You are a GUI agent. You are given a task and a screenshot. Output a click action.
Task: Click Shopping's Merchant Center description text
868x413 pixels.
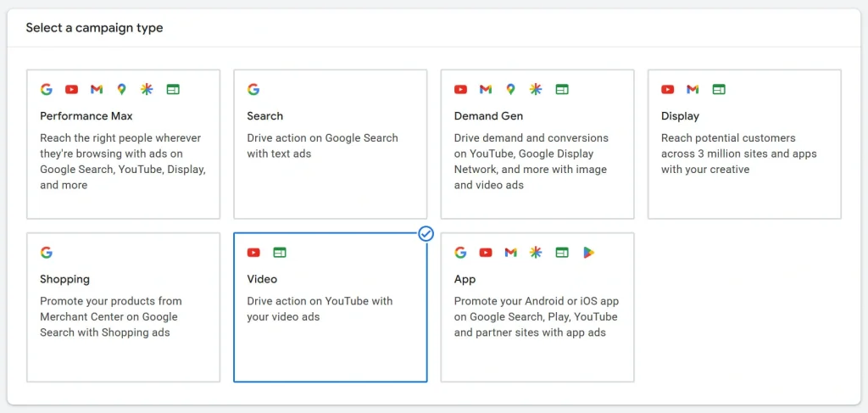111,316
